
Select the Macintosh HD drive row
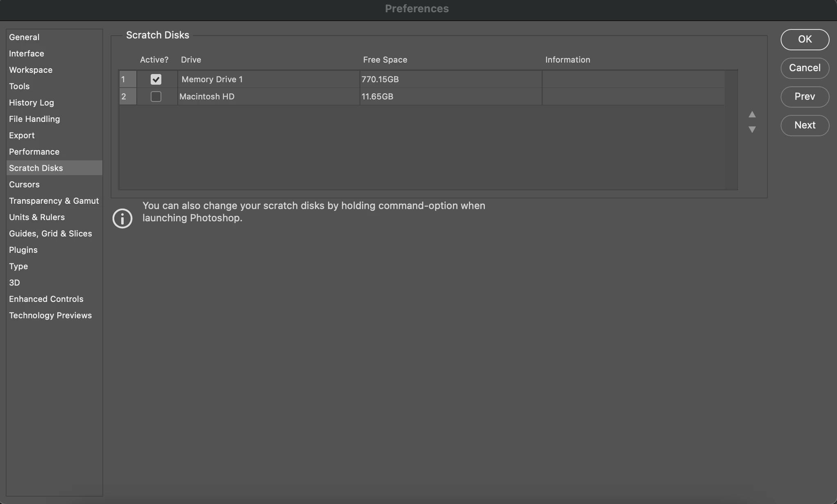pos(268,97)
